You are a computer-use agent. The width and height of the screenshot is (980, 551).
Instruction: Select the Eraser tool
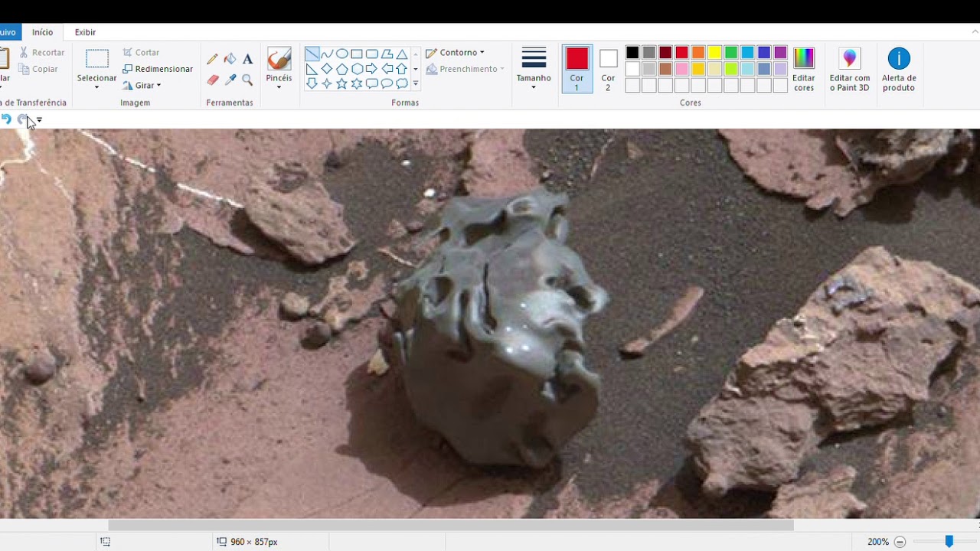[212, 80]
